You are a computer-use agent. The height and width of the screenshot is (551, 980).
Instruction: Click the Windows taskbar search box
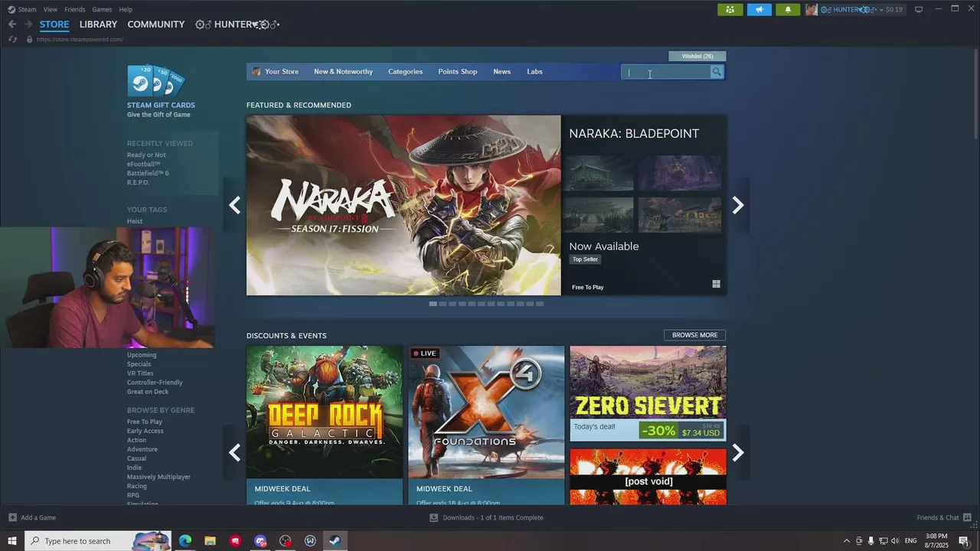98,541
